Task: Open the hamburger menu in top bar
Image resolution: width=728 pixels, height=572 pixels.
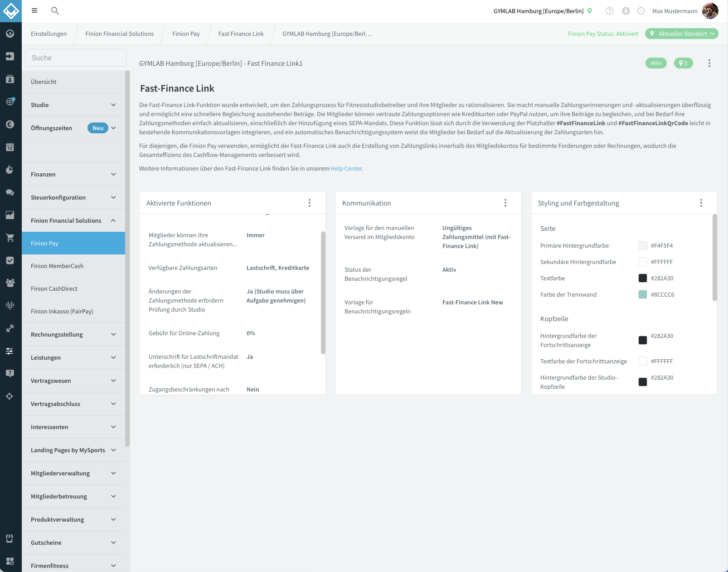Action: pos(34,10)
